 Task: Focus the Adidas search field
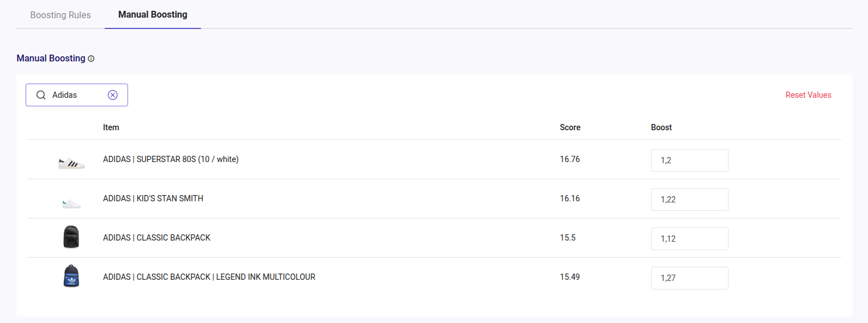coord(77,95)
